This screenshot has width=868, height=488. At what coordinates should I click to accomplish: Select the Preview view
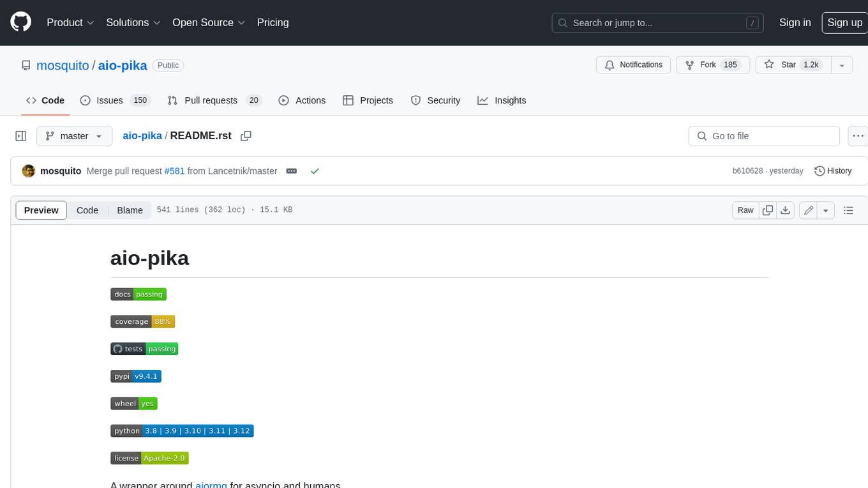coord(41,210)
